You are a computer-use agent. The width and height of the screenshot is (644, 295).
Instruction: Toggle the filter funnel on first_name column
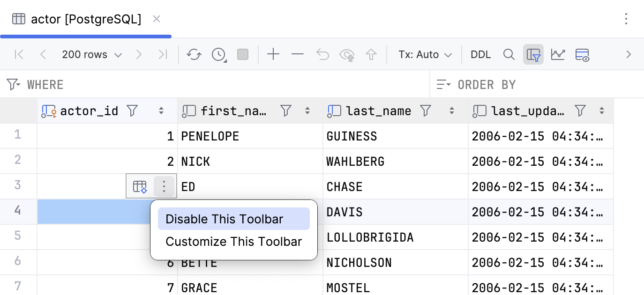[x=285, y=111]
